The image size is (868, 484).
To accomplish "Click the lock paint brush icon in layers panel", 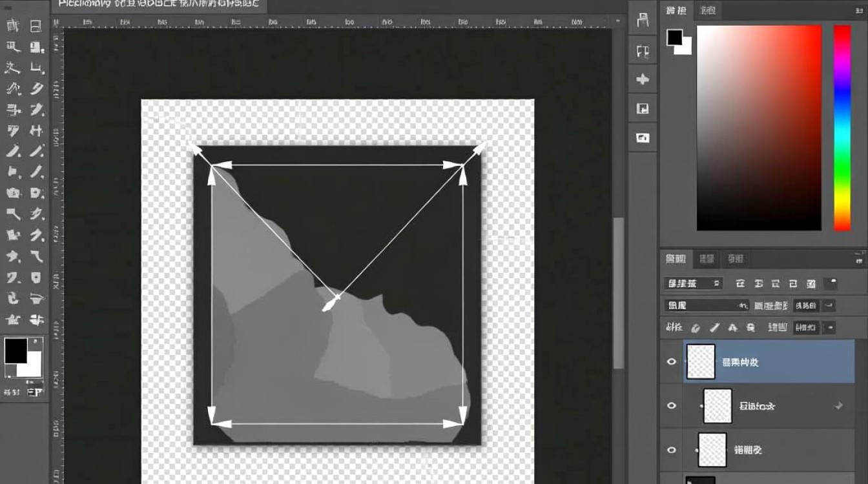I will pos(714,328).
